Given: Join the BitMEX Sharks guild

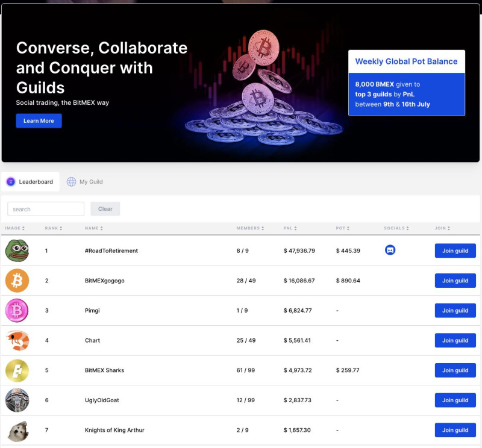Looking at the screenshot, I should (x=455, y=370).
